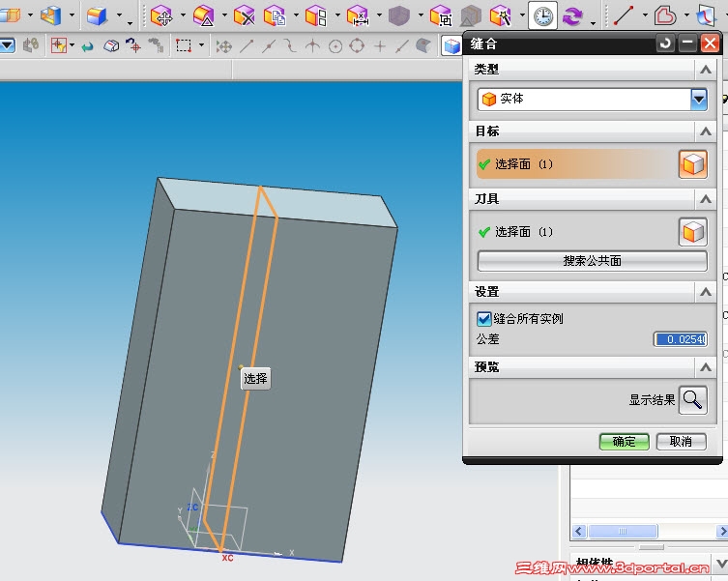Collapse the 目标 section
Image resolution: width=728 pixels, height=581 pixels.
[706, 131]
